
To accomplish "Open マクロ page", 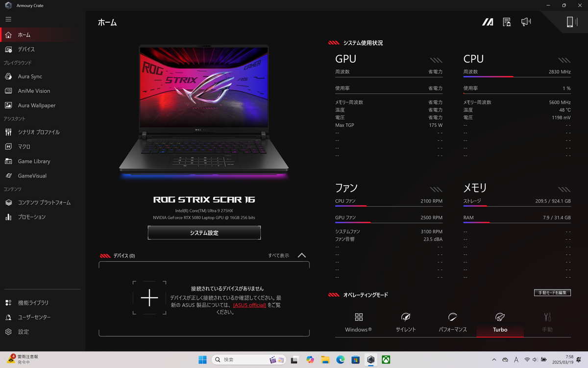I will (x=43, y=147).
